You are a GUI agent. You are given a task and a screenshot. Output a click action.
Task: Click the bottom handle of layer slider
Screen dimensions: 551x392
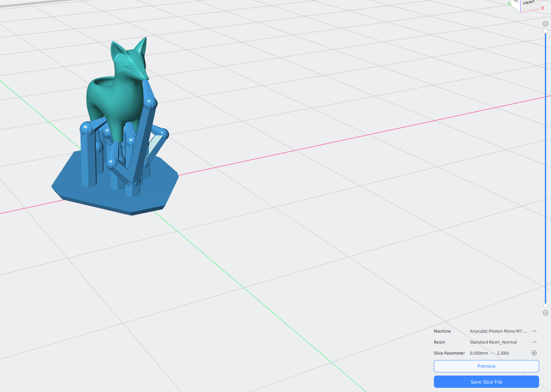pos(545,305)
